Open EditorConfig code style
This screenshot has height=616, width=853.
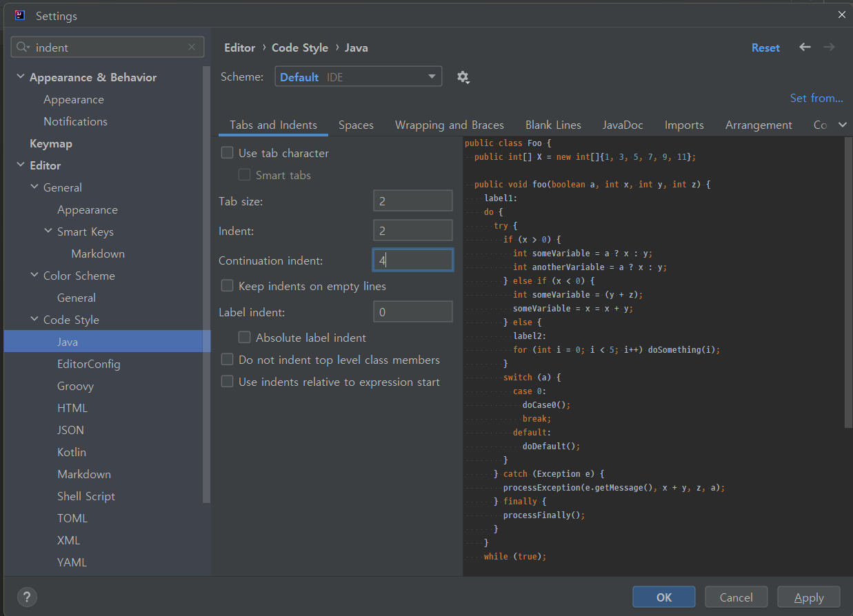click(89, 364)
